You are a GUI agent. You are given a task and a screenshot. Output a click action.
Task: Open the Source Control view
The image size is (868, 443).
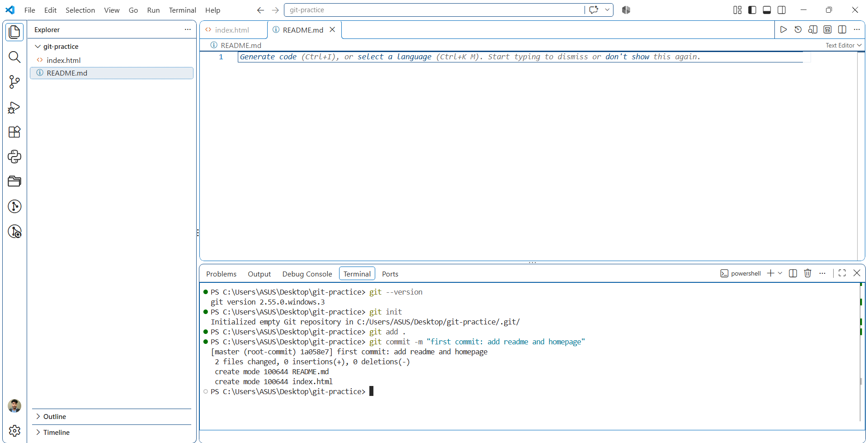pos(14,82)
